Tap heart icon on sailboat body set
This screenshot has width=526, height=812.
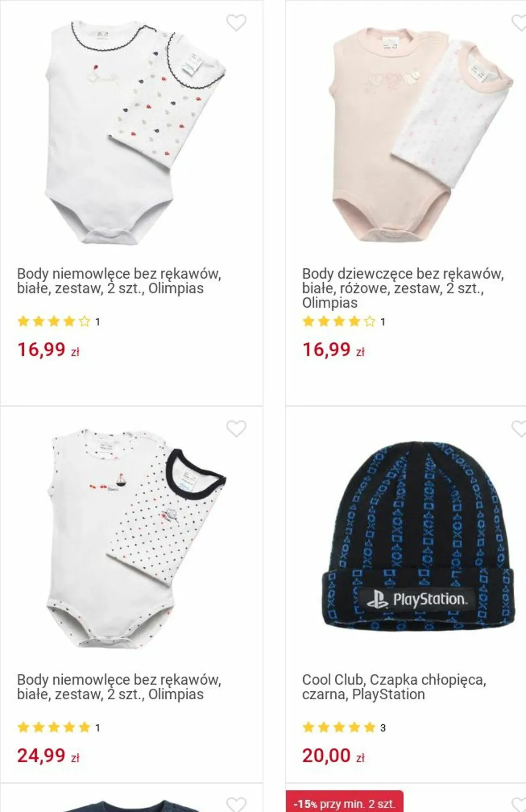tap(236, 429)
